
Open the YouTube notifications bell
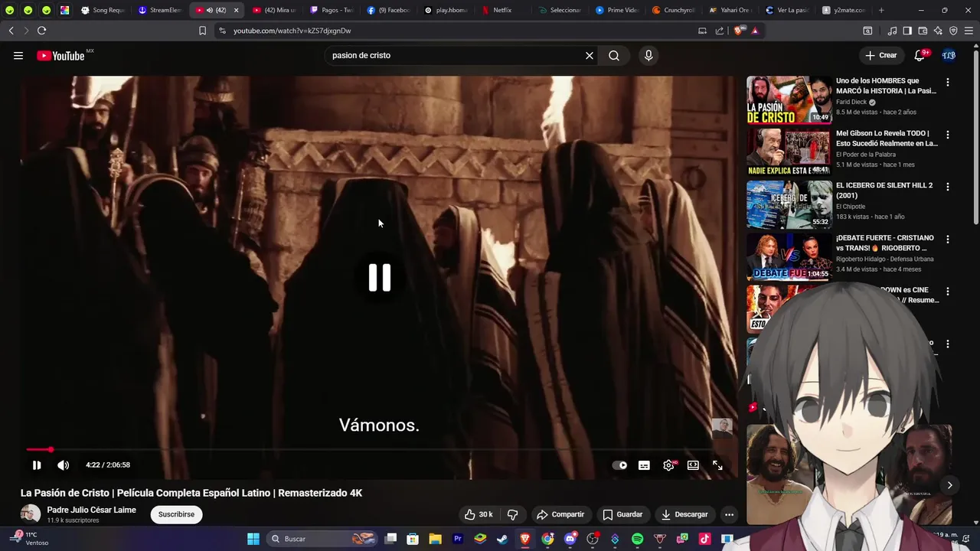coord(920,55)
